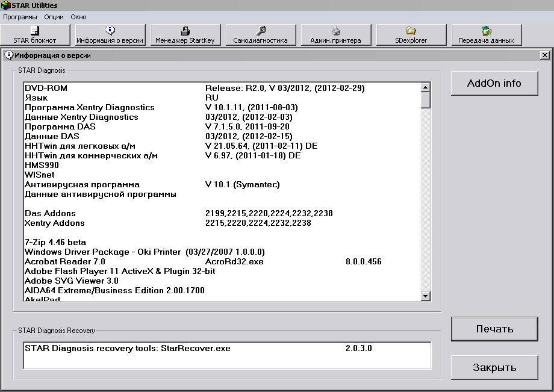Screen dimensions: 554x392
Task: Select the Данные DAS row
Action: 223,136
